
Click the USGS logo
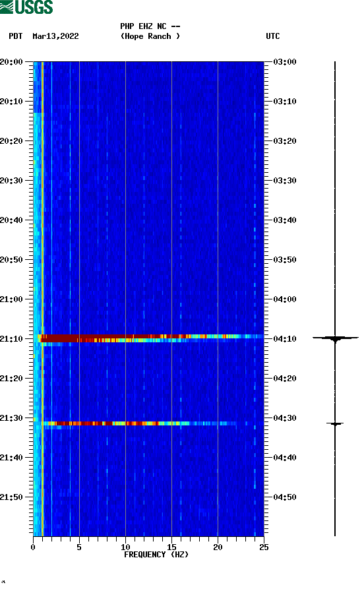26,7
